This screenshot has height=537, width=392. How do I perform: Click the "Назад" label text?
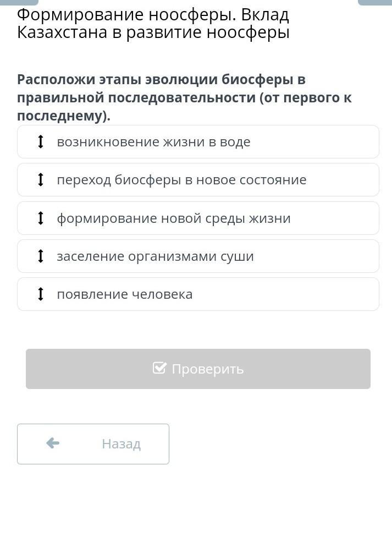[x=121, y=444]
